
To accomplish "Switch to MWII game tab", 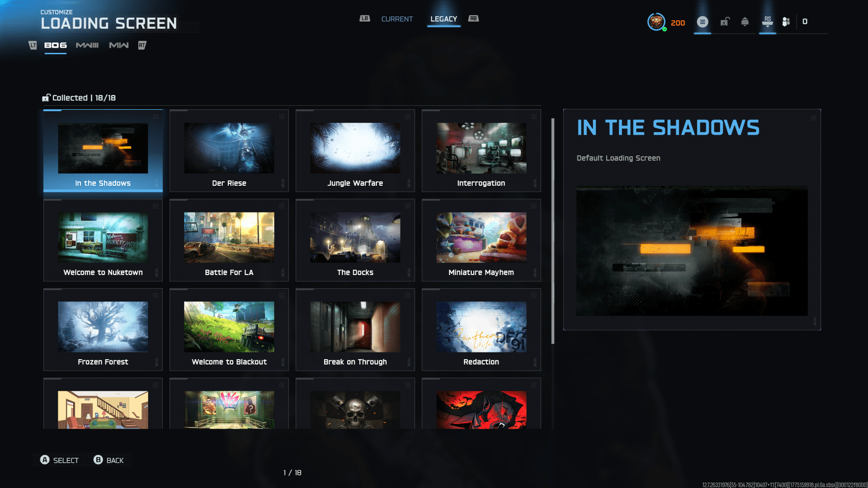I will pyautogui.click(x=119, y=45).
